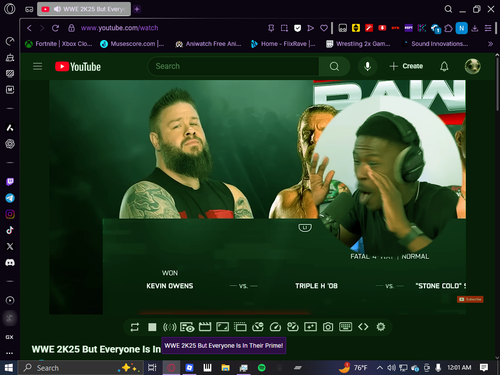
Task: Click the angle brackets code icon
Action: (363, 327)
